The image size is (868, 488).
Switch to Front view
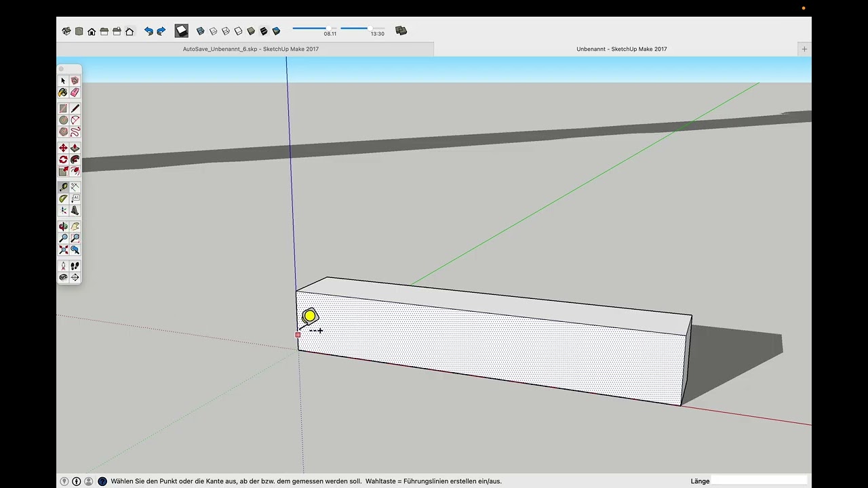[92, 31]
